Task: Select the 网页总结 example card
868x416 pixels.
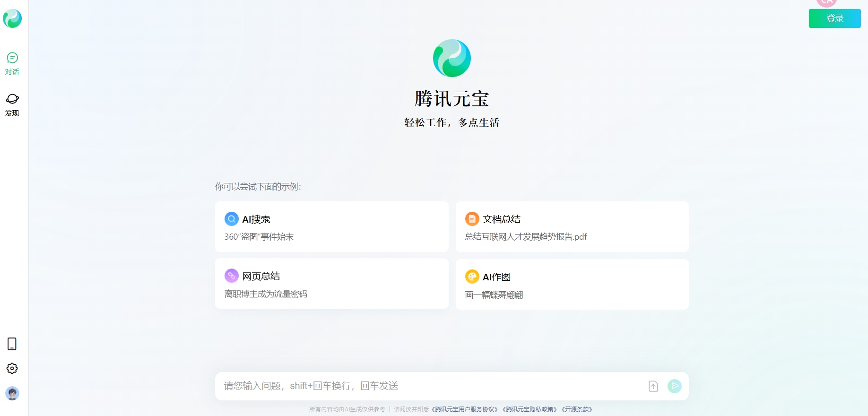Action: pos(332,284)
